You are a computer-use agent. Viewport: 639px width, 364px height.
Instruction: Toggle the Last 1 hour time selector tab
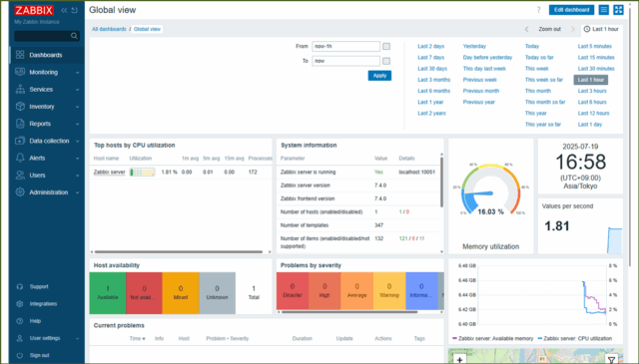(x=601, y=29)
